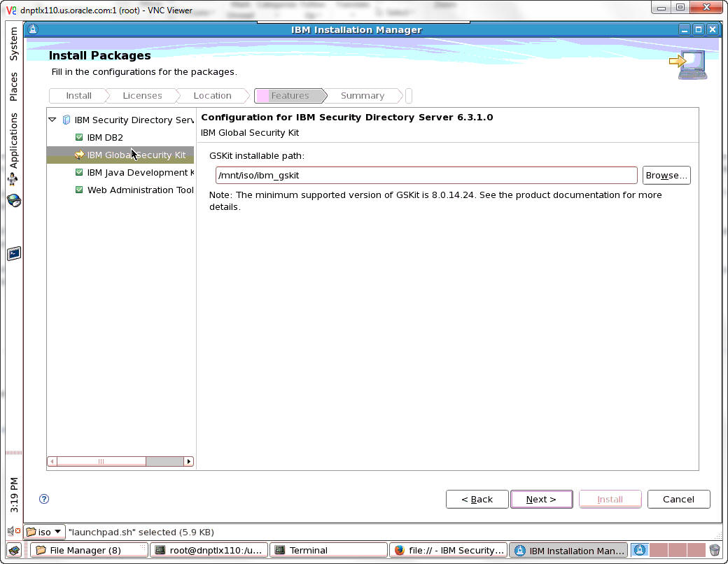Screen dimensions: 728x564
Task: Click the web browser globe launcher icon
Action: (14, 201)
